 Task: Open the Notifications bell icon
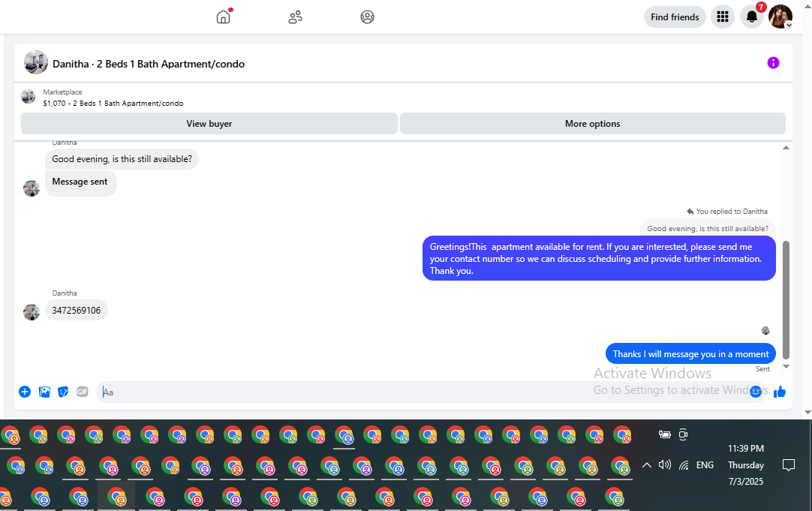pyautogui.click(x=751, y=17)
